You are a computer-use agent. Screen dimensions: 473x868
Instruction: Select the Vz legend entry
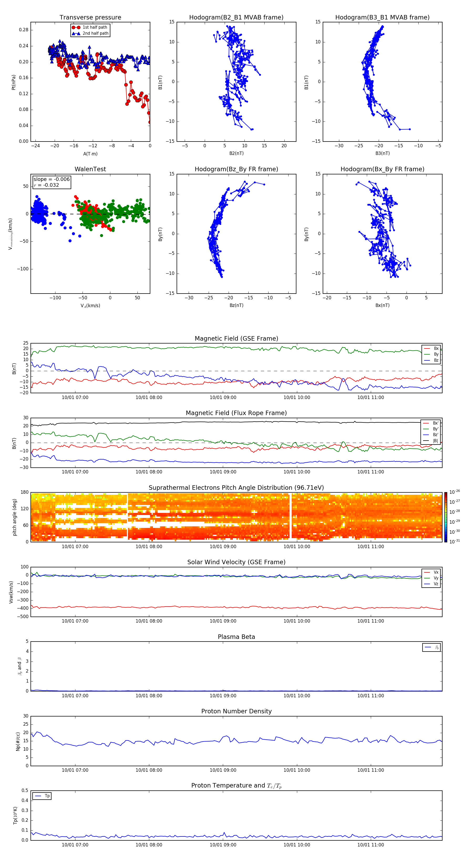(x=431, y=584)
